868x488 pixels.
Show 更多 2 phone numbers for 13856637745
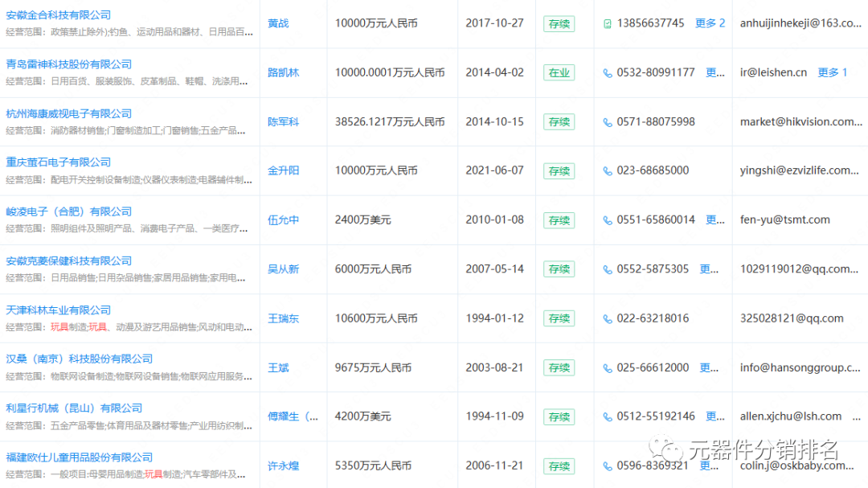710,23
